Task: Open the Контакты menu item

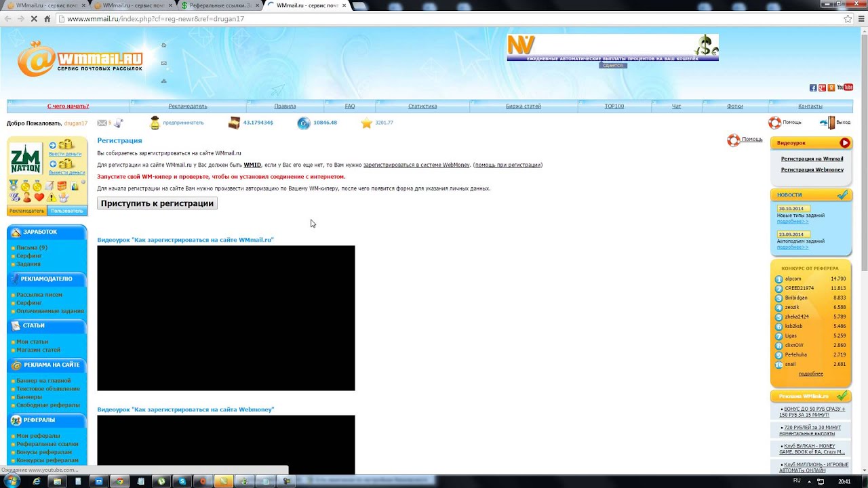Action: [x=810, y=106]
